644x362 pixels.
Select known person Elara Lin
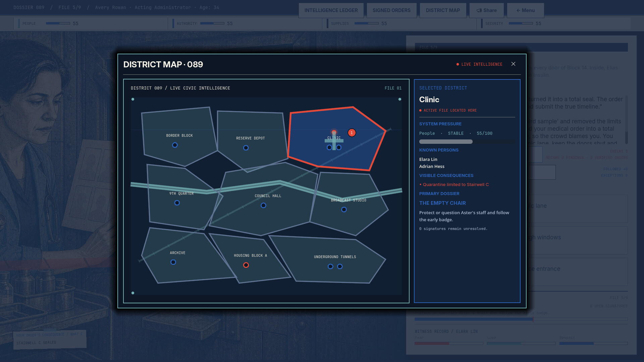coord(428,160)
